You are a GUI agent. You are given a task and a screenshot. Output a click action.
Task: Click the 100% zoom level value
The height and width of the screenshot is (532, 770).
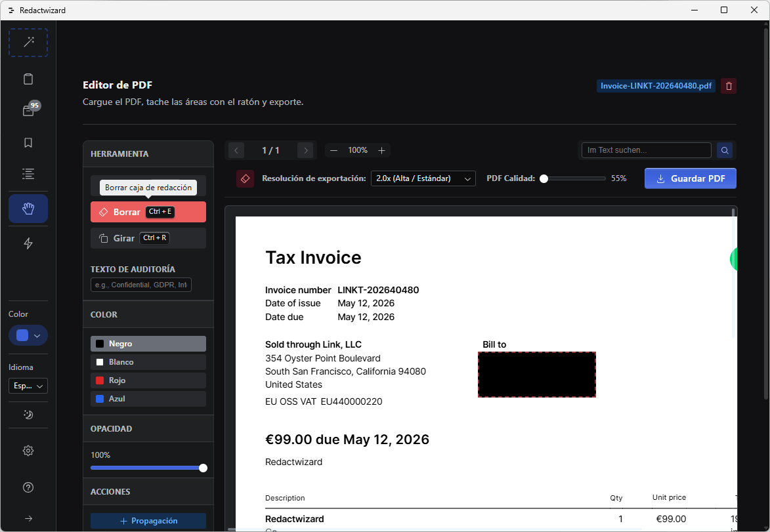coord(358,150)
